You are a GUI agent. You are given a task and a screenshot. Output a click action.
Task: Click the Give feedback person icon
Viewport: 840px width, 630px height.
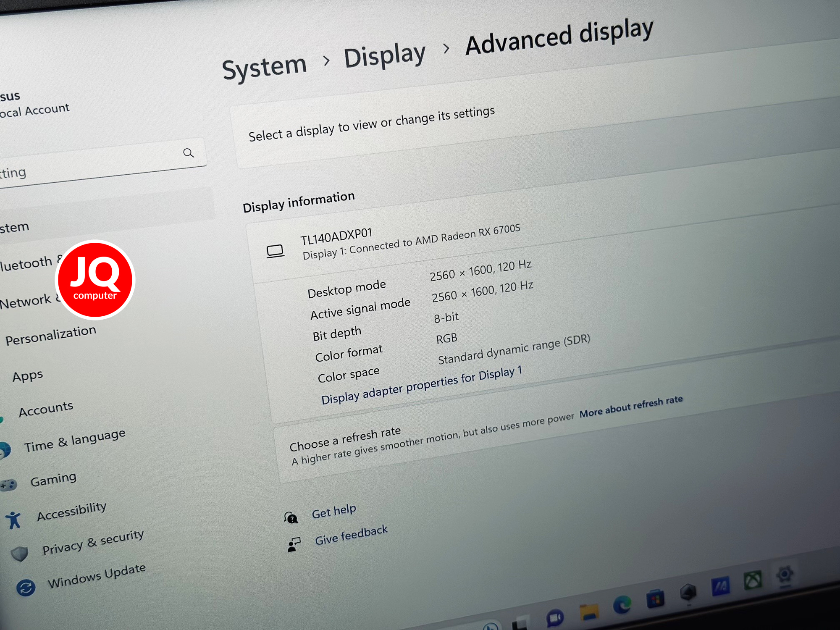click(x=294, y=544)
